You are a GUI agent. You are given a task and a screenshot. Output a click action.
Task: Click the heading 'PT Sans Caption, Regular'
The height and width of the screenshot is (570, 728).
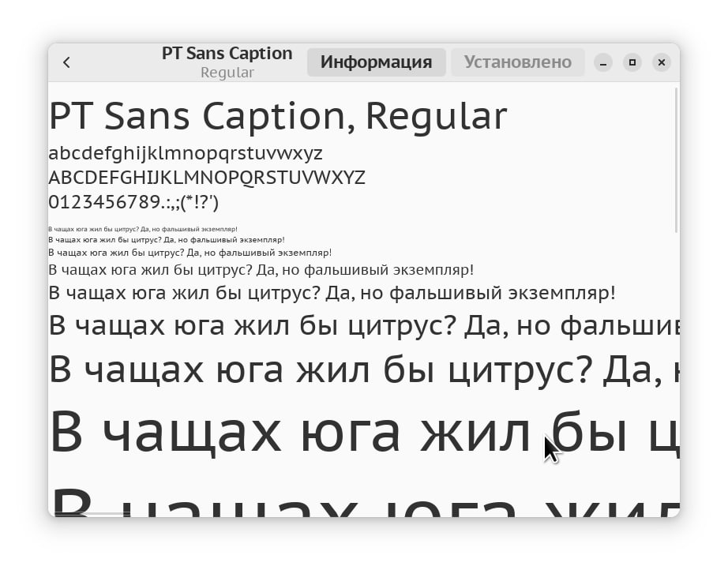pos(278,117)
